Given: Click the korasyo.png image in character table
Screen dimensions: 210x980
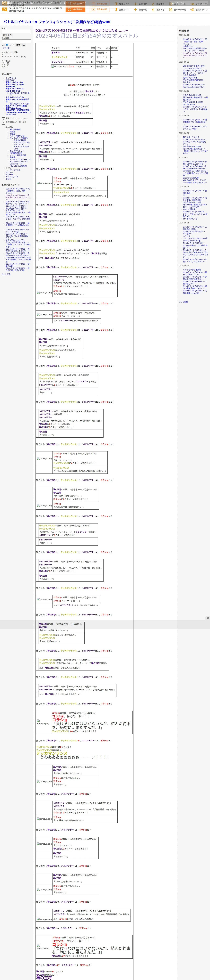Looking at the screenshot, I should click(59, 67).
